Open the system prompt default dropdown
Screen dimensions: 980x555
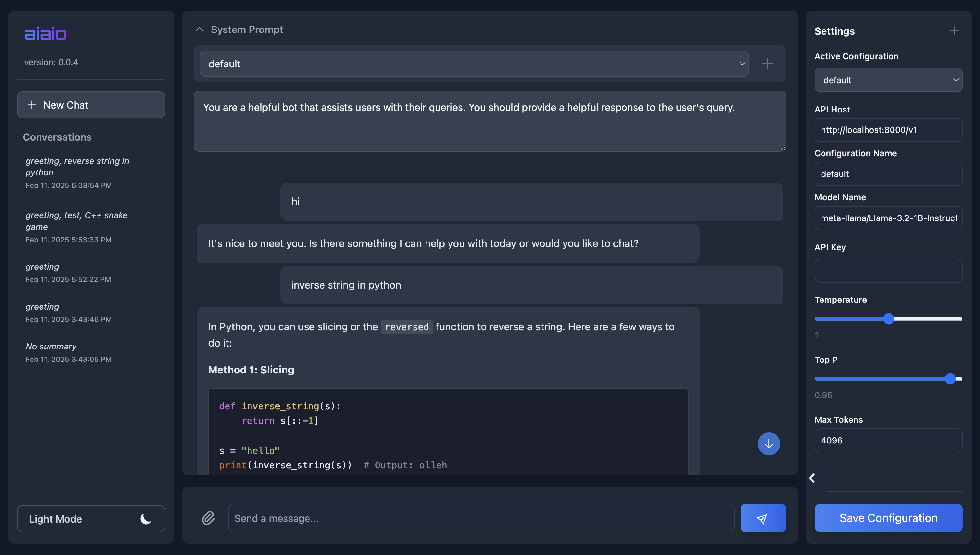(x=473, y=64)
